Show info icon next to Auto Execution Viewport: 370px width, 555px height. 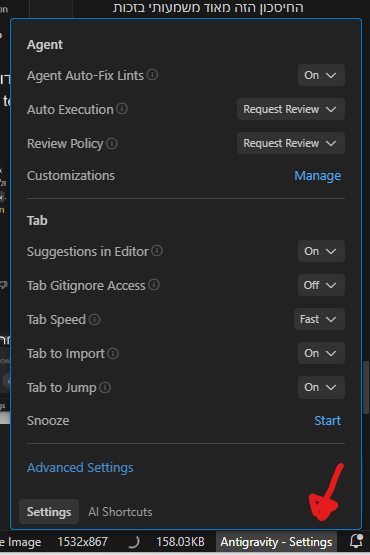click(122, 109)
